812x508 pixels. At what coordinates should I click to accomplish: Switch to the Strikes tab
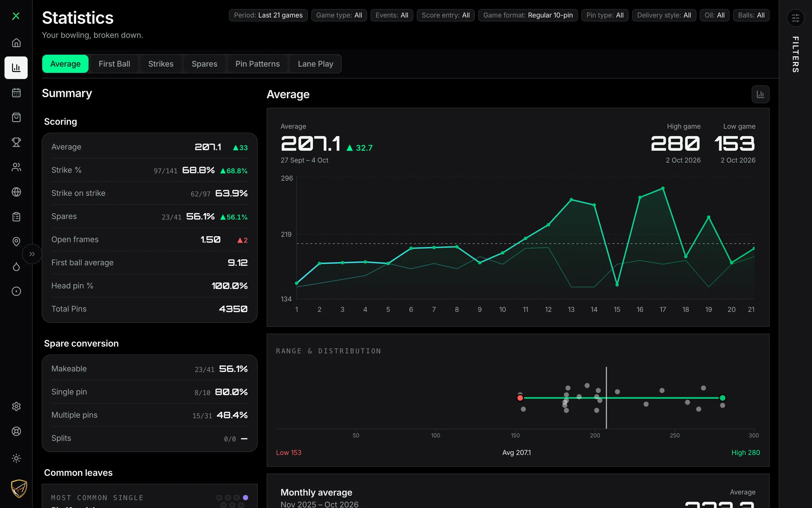(161, 64)
